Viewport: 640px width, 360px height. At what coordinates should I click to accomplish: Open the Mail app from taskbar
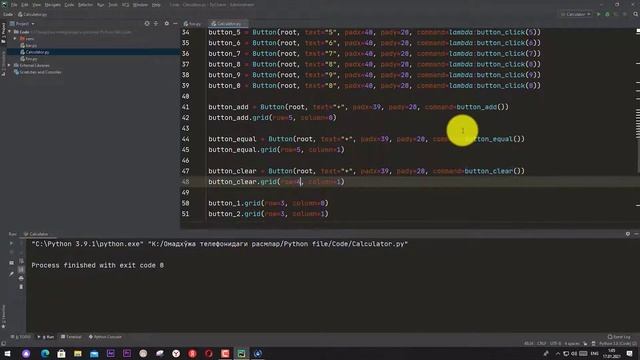[94, 353]
